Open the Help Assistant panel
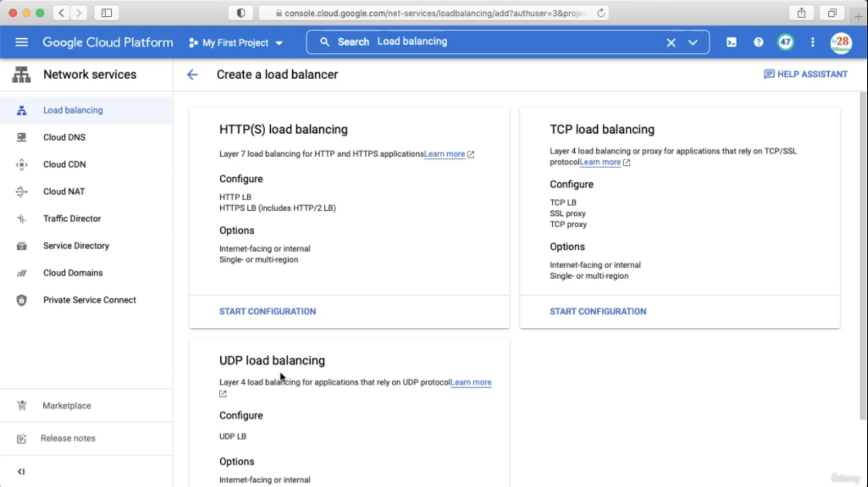The height and width of the screenshot is (487, 868). click(x=806, y=75)
